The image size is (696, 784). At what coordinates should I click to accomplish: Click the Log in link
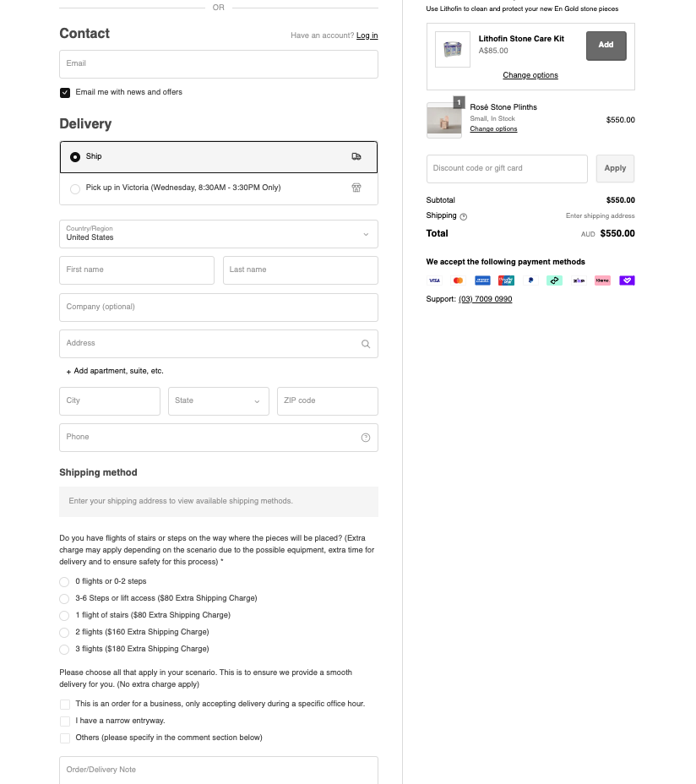(367, 35)
